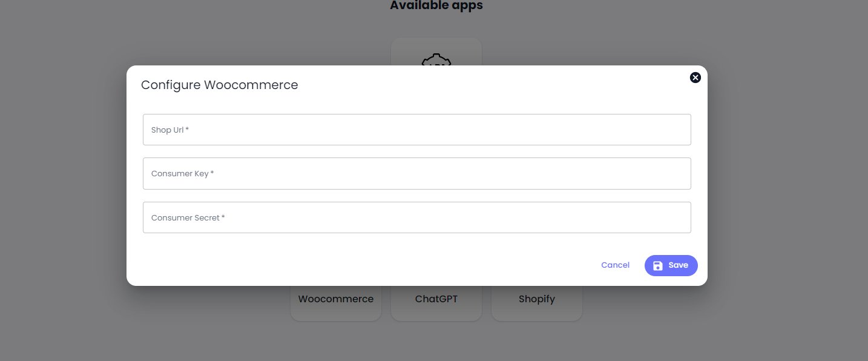This screenshot has width=868, height=361.
Task: Click the Configure Woocommerce dialog title
Action: click(219, 85)
